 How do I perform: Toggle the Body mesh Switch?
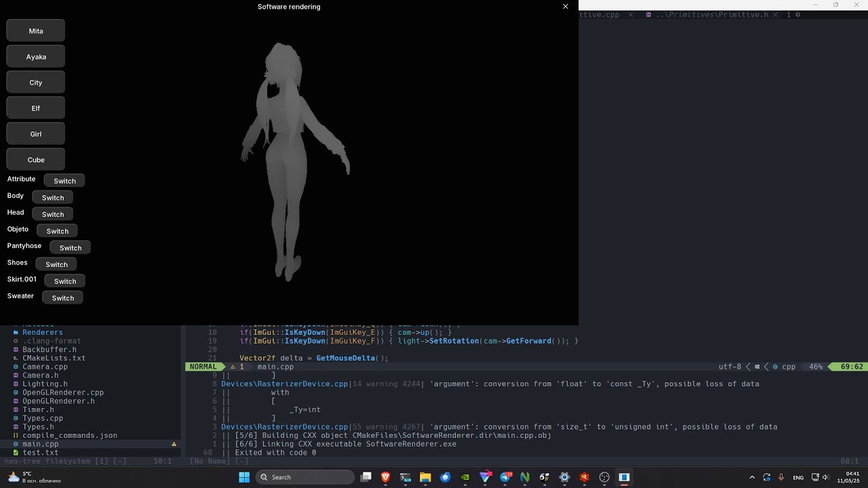[53, 198]
